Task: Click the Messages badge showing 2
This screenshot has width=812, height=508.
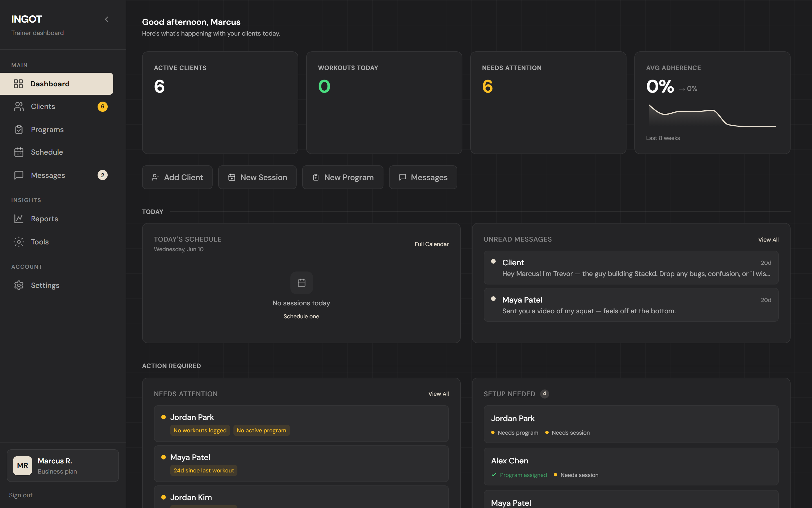Action: click(x=103, y=175)
